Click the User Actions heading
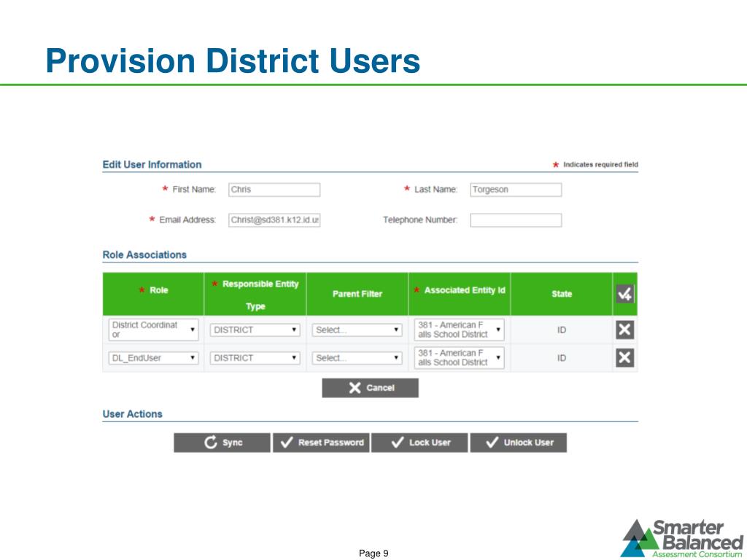 tap(133, 414)
